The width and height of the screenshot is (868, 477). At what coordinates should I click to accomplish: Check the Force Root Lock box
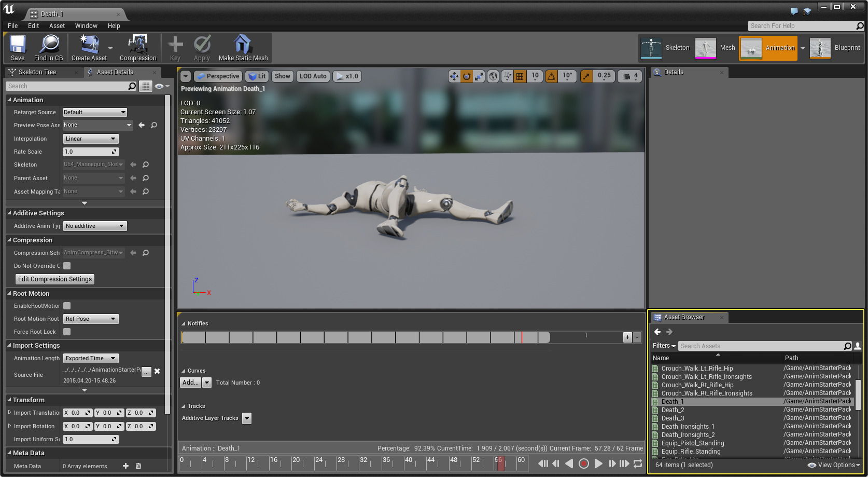67,332
